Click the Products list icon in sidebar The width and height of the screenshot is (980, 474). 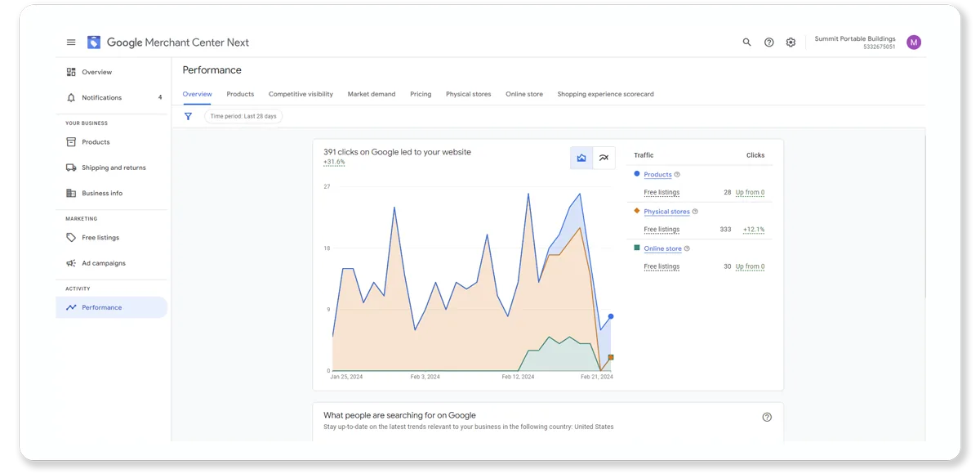(x=71, y=142)
